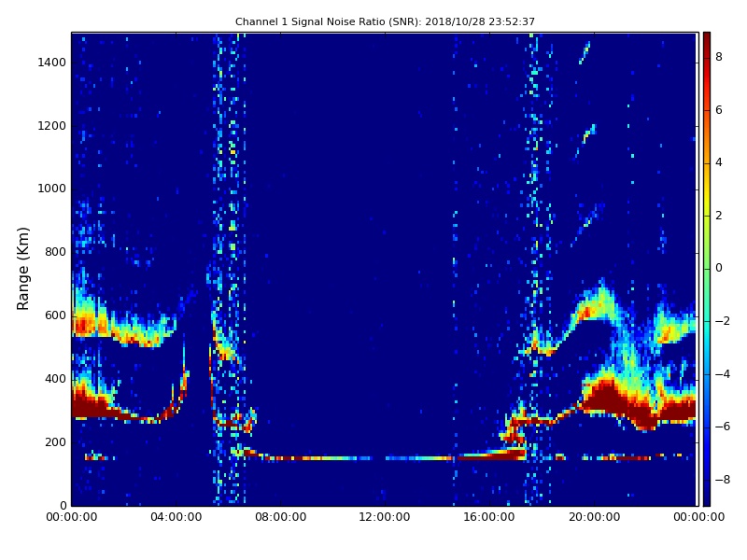Click the 'Range (Km)' y-axis label

22,269
